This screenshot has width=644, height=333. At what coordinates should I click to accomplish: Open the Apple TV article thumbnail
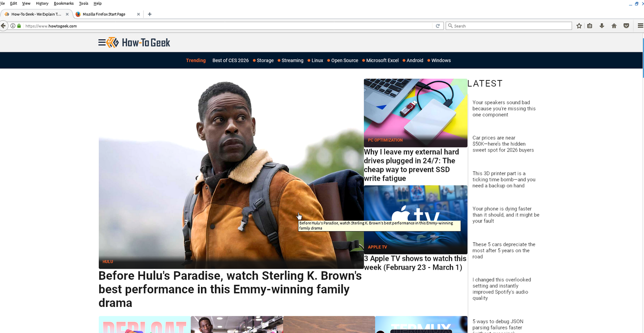click(x=416, y=219)
